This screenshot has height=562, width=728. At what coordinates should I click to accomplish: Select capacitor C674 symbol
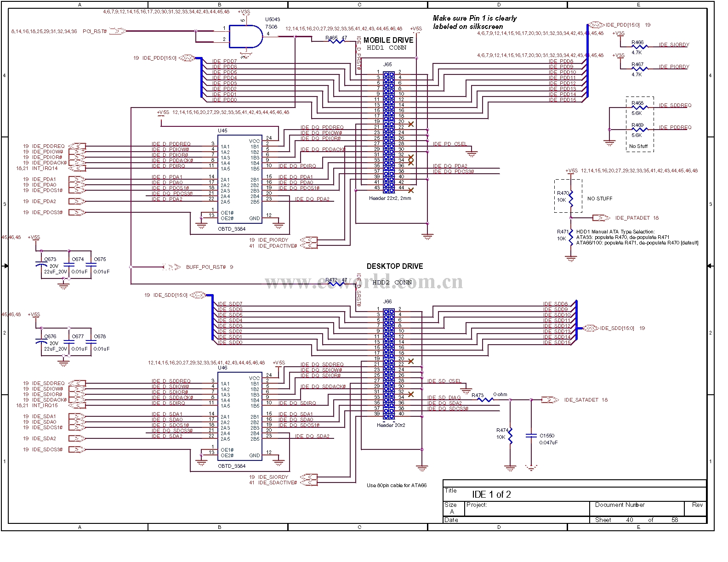[x=69, y=265]
